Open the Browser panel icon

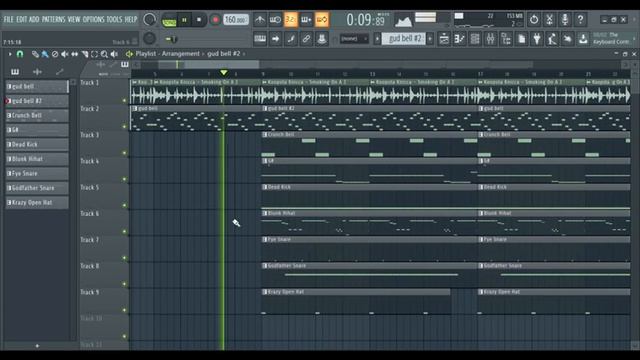point(506,39)
